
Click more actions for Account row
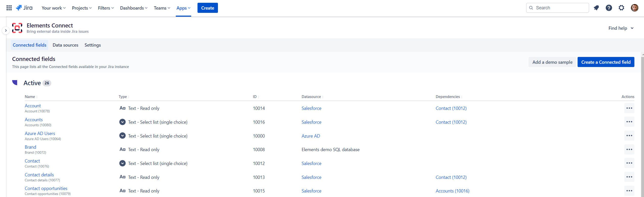point(629,108)
